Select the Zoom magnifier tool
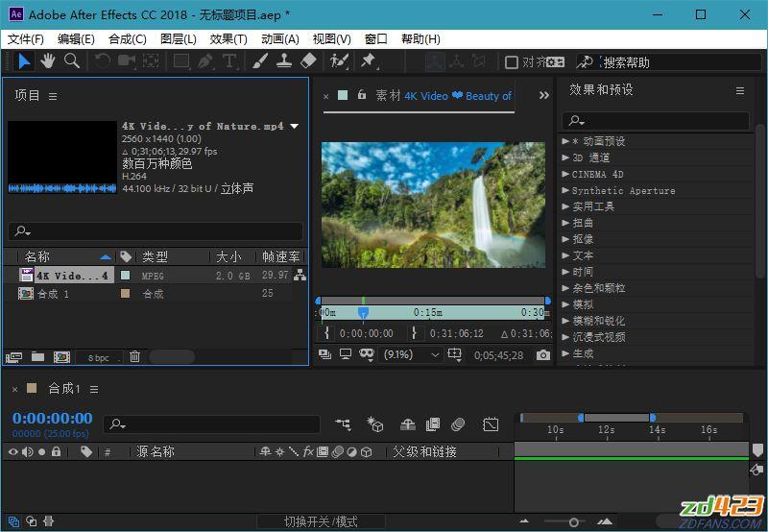 [x=72, y=61]
